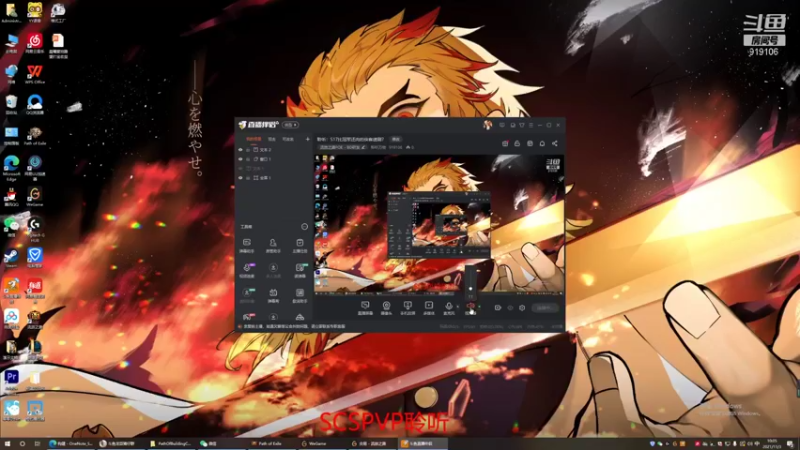The width and height of the screenshot is (800, 450).
Task: Click the live preview canvas
Action: [x=439, y=224]
